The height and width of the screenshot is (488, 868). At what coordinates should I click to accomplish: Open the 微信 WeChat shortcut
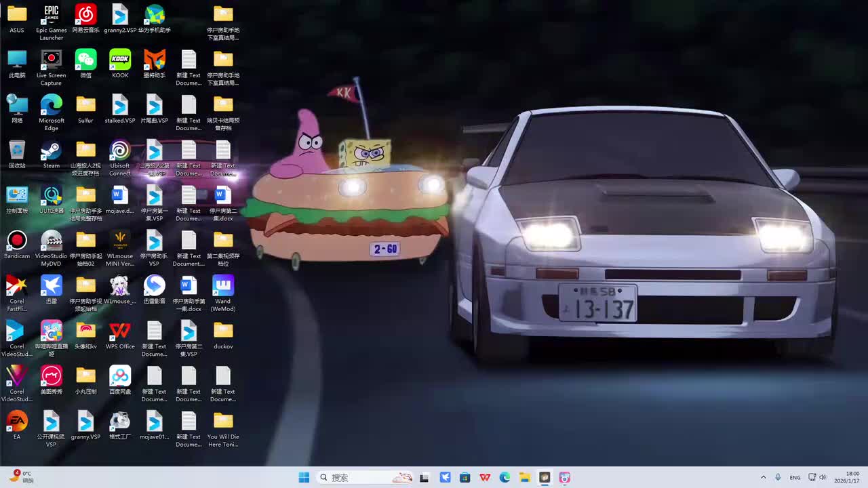85,64
